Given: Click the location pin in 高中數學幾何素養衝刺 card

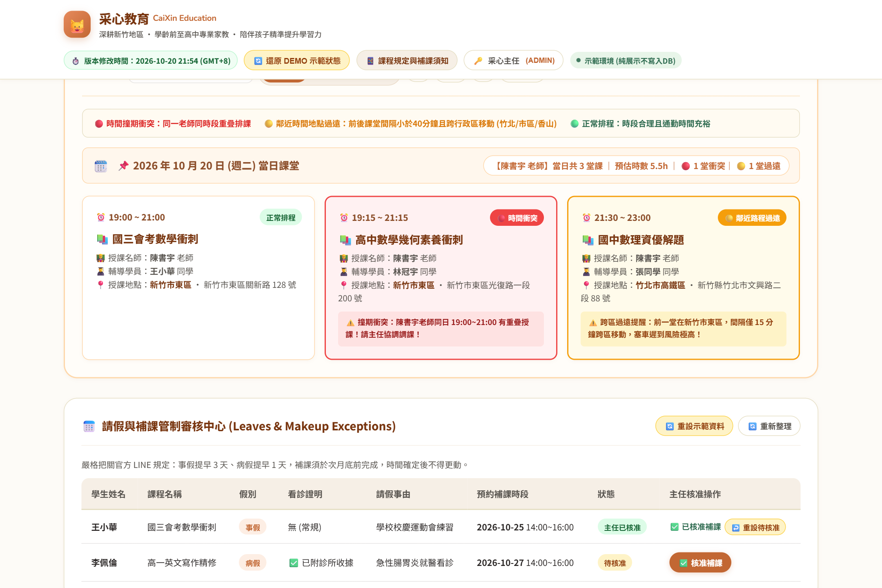Looking at the screenshot, I should tap(344, 285).
